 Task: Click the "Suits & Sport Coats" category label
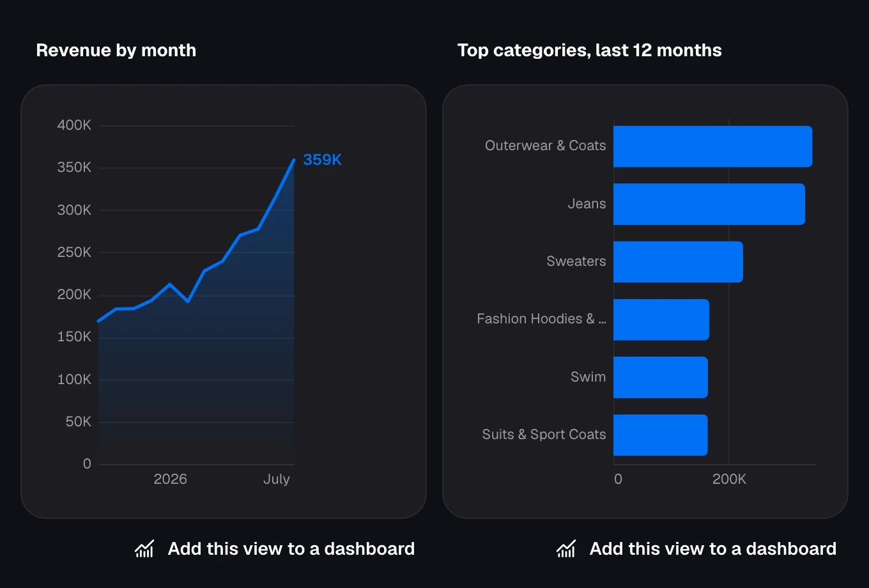tap(544, 435)
